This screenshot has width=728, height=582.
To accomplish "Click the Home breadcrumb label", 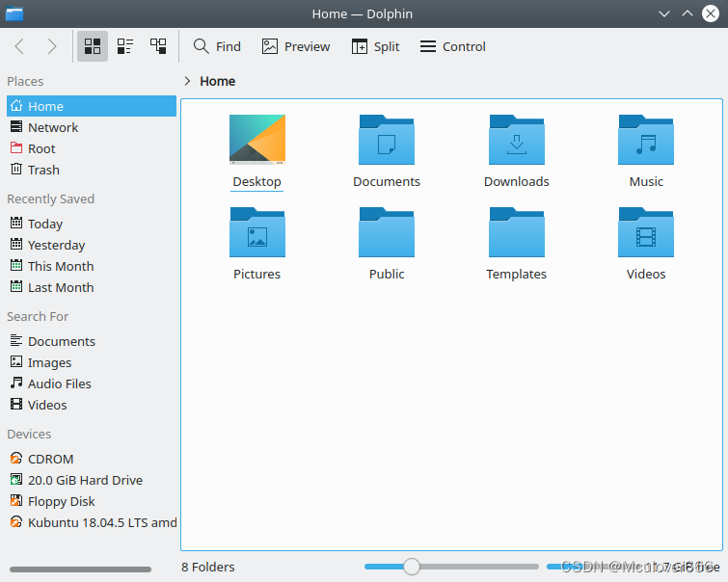I will (217, 81).
